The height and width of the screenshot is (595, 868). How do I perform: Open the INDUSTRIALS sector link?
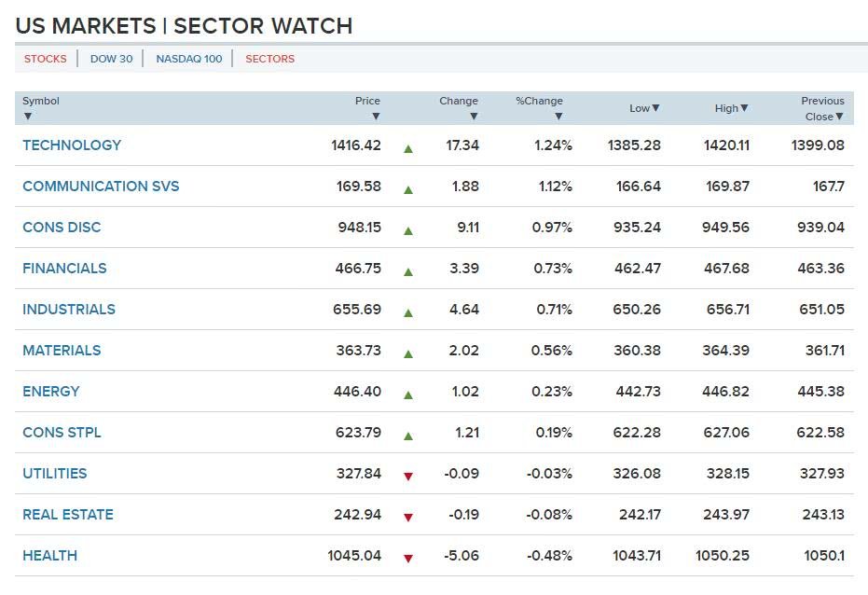click(x=69, y=310)
